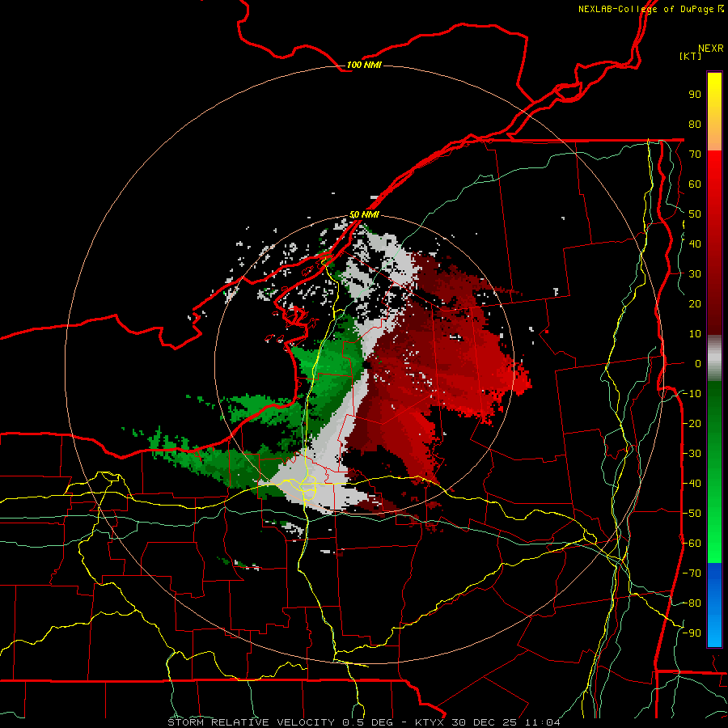The width and height of the screenshot is (728, 728).
Task: Click the 90 value on velocity scale
Action: (695, 95)
